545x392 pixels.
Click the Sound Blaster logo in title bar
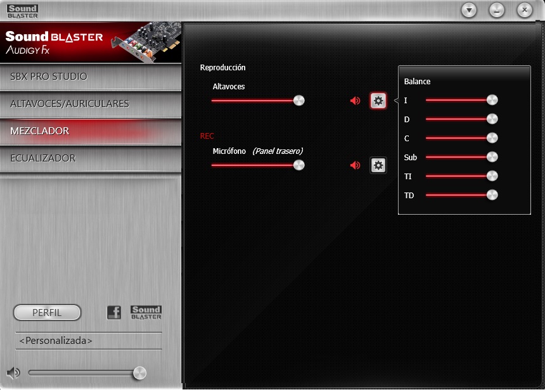pyautogui.click(x=22, y=11)
